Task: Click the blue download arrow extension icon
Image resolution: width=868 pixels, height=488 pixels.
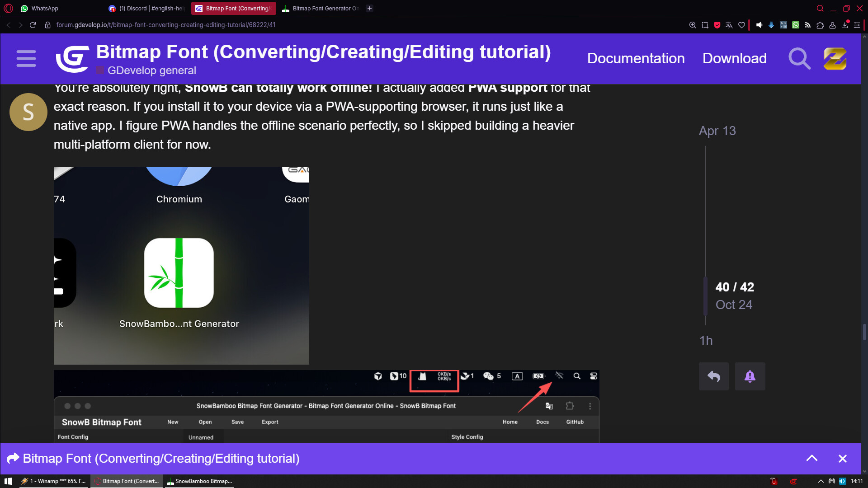Action: (771, 25)
